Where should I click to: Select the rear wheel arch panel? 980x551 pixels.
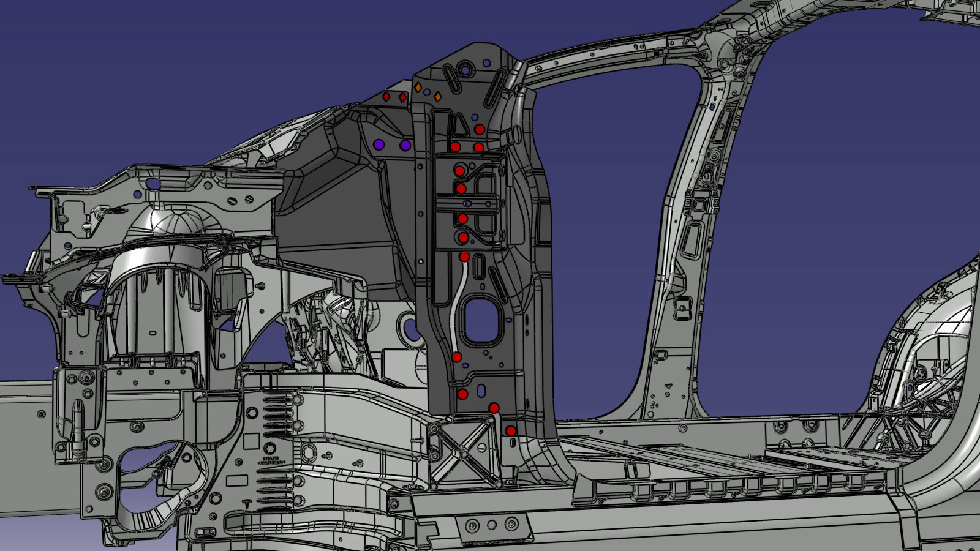[x=931, y=343]
